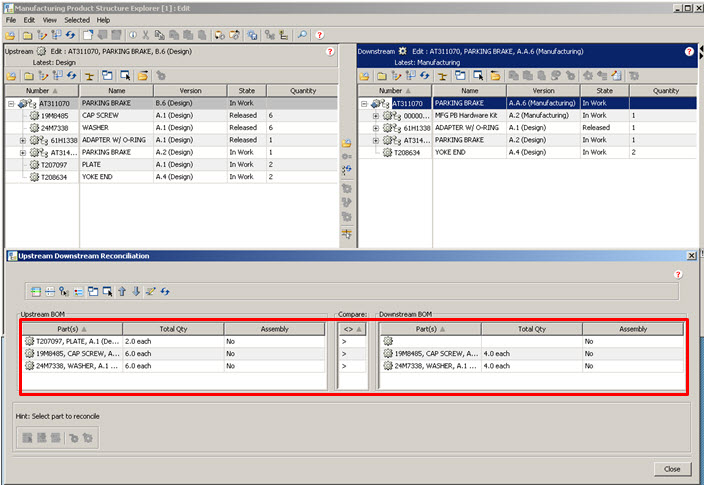Select 24M7338 WASHER in the Upstream tree
704x485 pixels.
tap(171, 128)
